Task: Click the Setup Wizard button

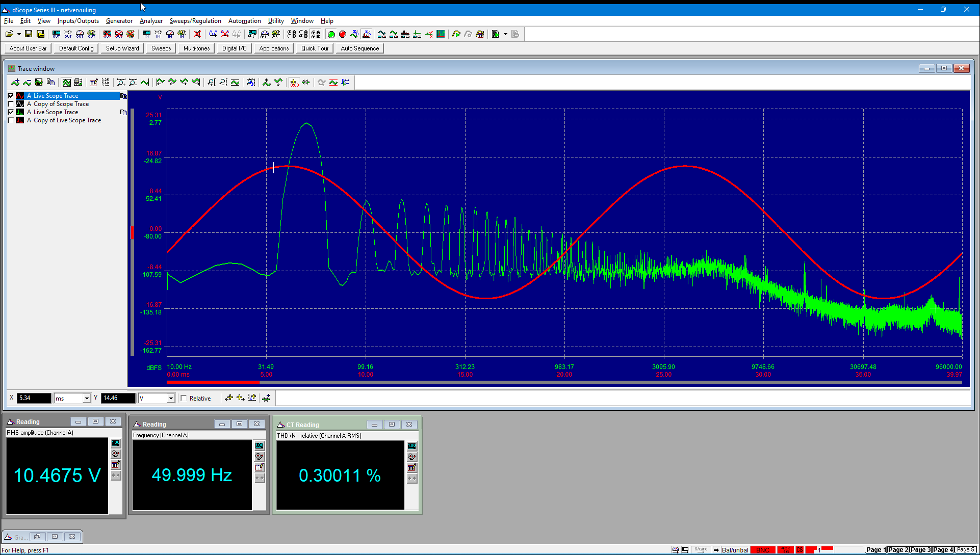Action: [x=122, y=48]
